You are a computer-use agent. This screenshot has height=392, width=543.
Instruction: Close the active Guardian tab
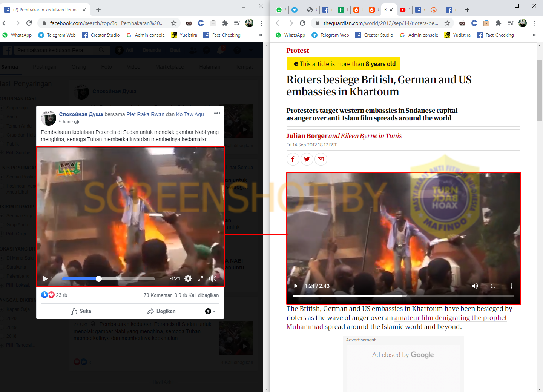click(x=391, y=10)
